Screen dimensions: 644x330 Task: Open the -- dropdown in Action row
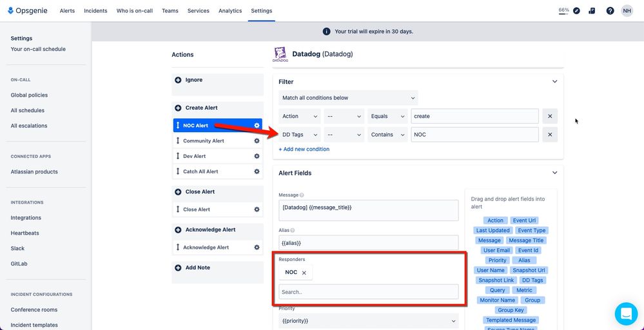click(x=344, y=116)
